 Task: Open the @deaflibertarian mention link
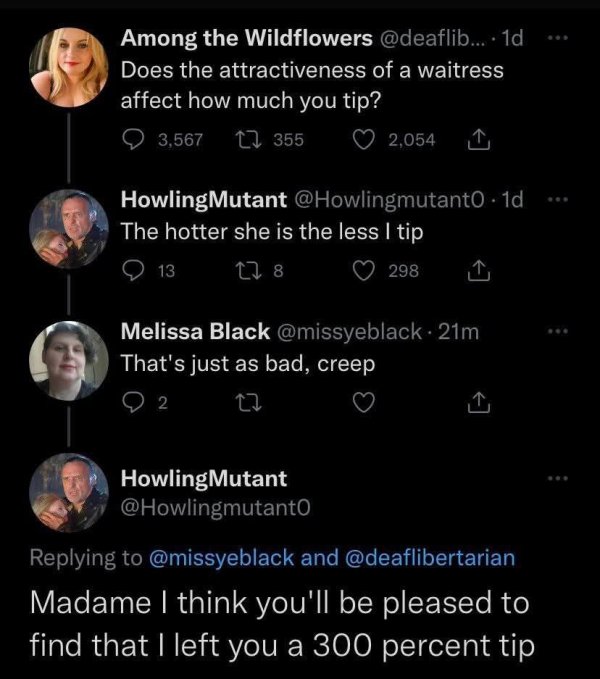click(x=430, y=558)
